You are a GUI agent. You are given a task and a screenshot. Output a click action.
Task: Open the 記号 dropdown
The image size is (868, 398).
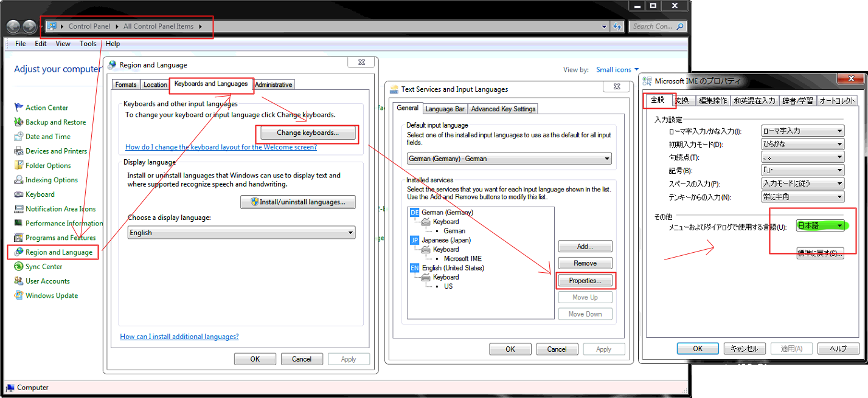(803, 171)
